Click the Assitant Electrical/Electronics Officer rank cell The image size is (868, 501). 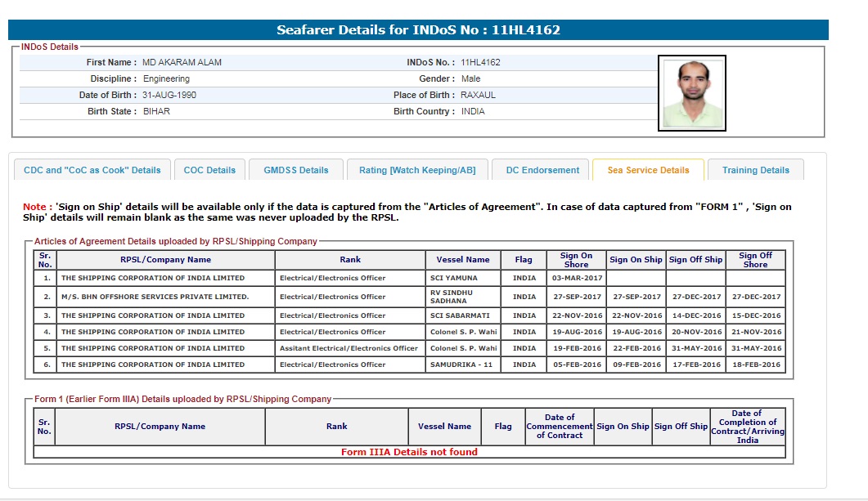pyautogui.click(x=349, y=348)
